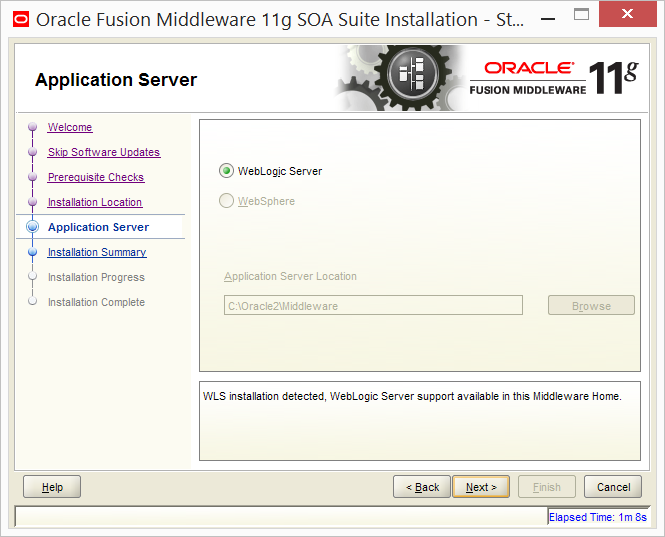The width and height of the screenshot is (665, 537).
Task: Click the Oracle icon in title bar
Action: (x=21, y=20)
